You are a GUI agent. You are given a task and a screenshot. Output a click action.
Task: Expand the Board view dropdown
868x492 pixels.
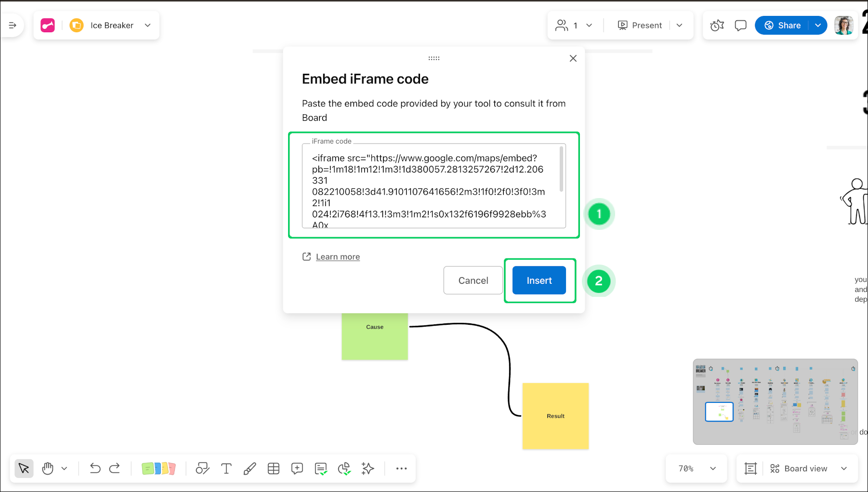tap(844, 468)
